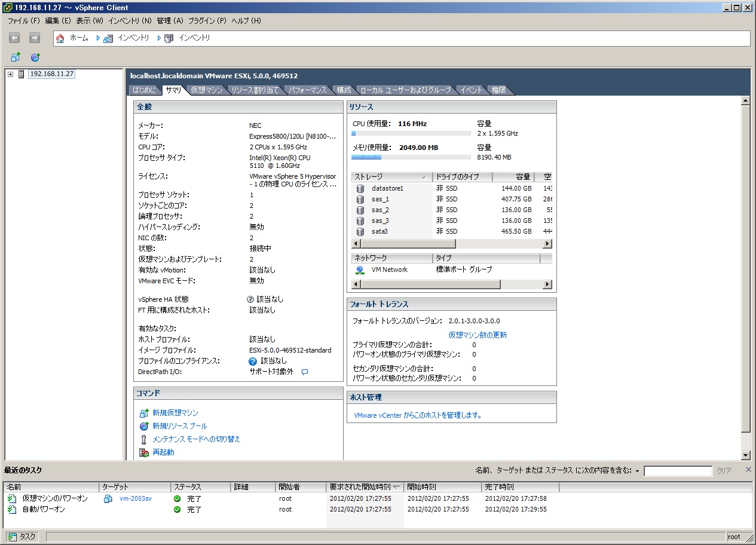Switch to the パフォーマンス tab
Image resolution: width=756 pixels, height=545 pixels.
[x=308, y=90]
